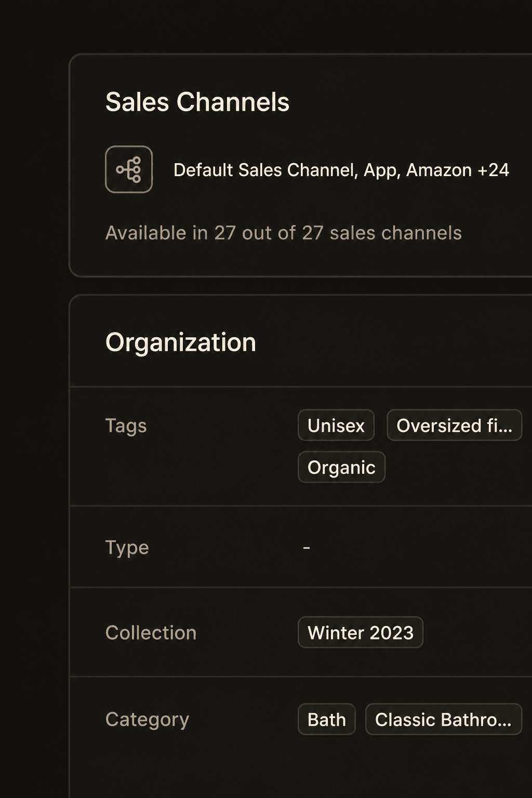The width and height of the screenshot is (532, 798).
Task: Click the Category row label
Action: [148, 720]
